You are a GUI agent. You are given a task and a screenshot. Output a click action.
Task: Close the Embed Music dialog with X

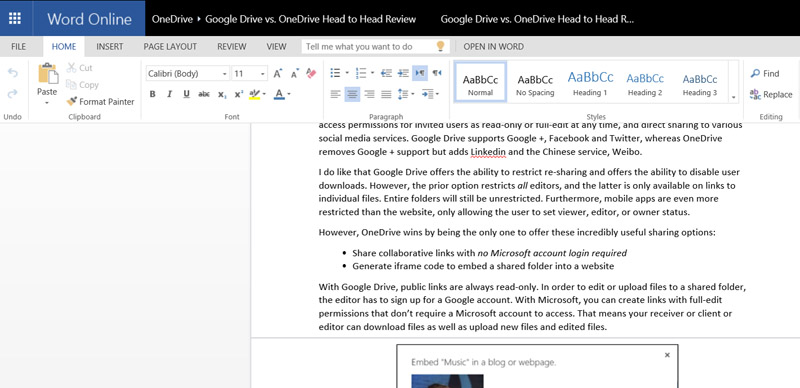(667, 355)
